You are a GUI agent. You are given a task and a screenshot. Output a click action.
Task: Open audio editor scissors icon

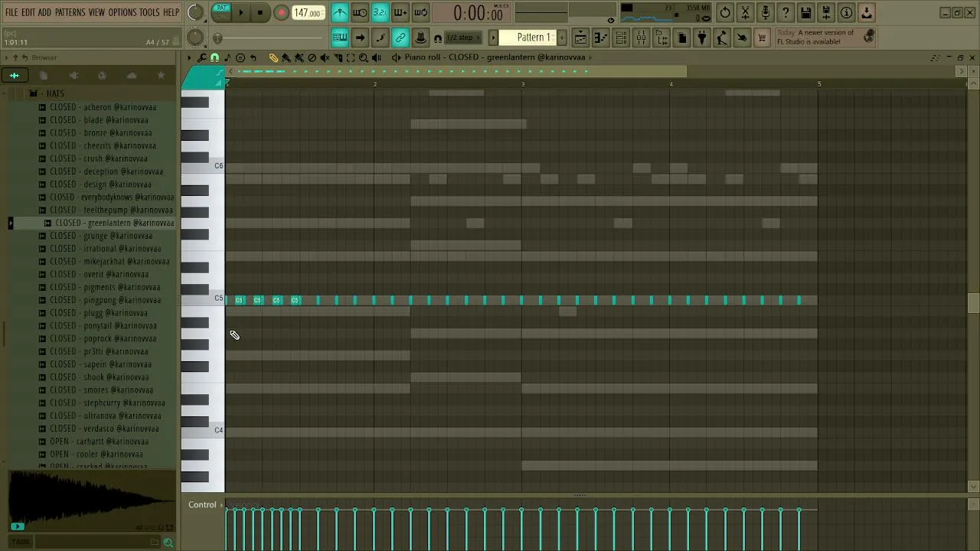(745, 12)
